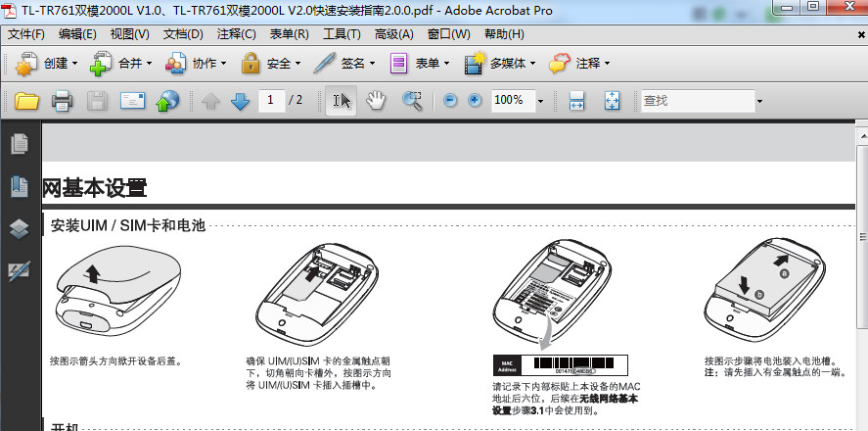This screenshot has width=868, height=431.
Task: Click the Find (查找) search box
Action: click(x=698, y=101)
